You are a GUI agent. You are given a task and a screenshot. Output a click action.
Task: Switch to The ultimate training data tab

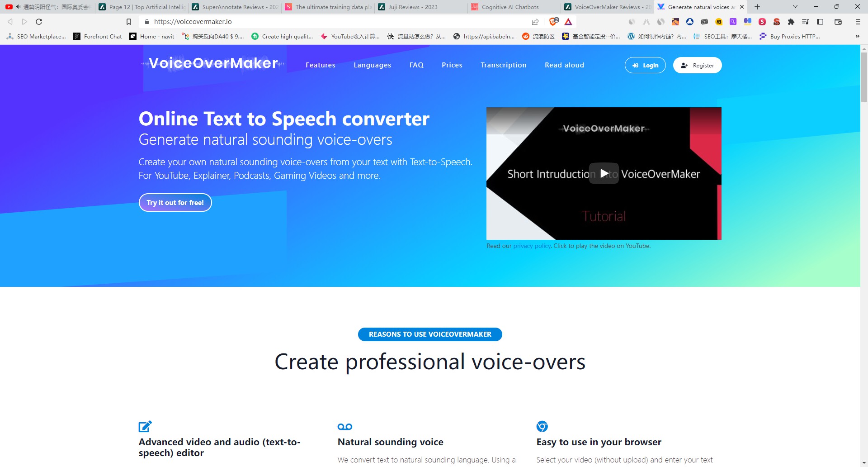point(328,7)
